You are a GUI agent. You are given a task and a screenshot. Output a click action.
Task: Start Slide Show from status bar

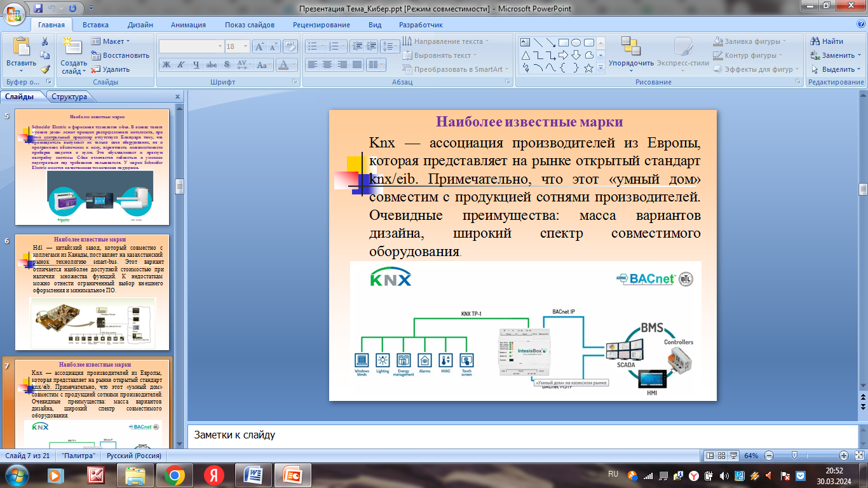[x=733, y=456]
